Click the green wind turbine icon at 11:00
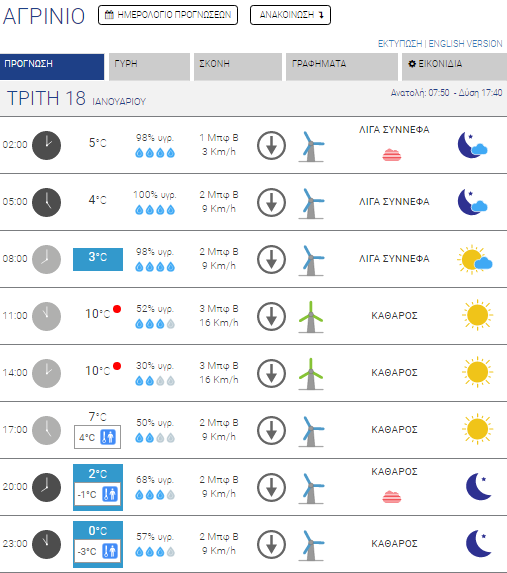507x573 pixels. pos(311,317)
